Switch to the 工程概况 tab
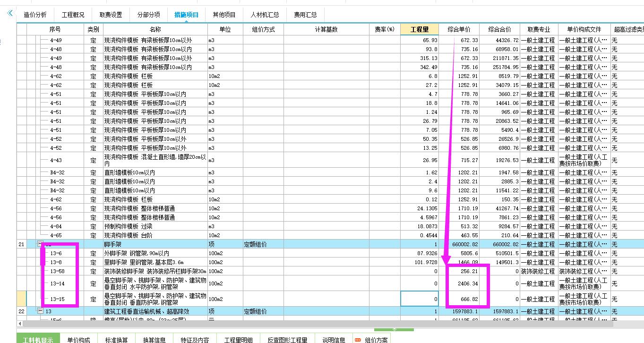The image size is (644, 343). point(73,15)
